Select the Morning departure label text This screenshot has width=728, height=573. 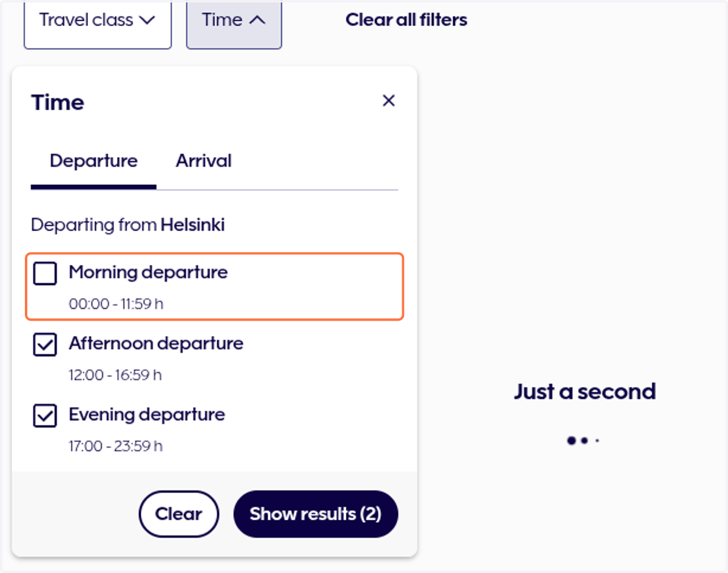click(x=148, y=273)
